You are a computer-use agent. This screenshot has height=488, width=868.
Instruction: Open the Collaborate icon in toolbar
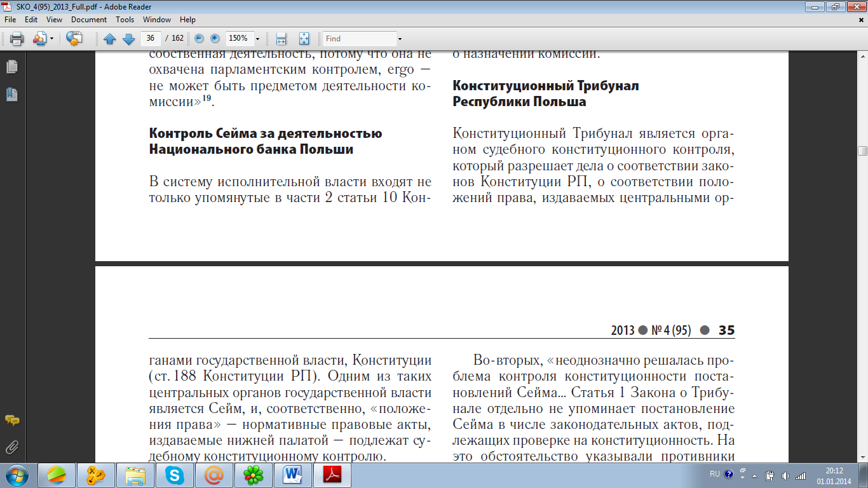39,39
